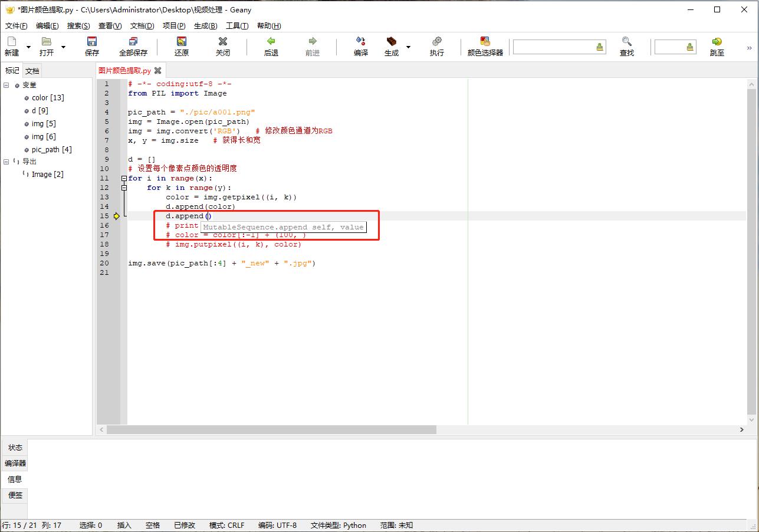The height and width of the screenshot is (532, 759).
Task: Collapse the 变量 tree node
Action: tap(6, 85)
